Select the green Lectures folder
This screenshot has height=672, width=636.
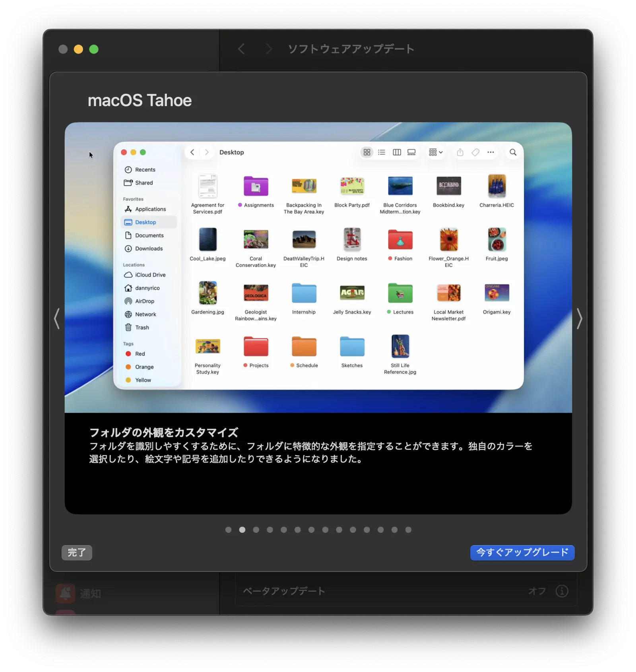point(400,293)
